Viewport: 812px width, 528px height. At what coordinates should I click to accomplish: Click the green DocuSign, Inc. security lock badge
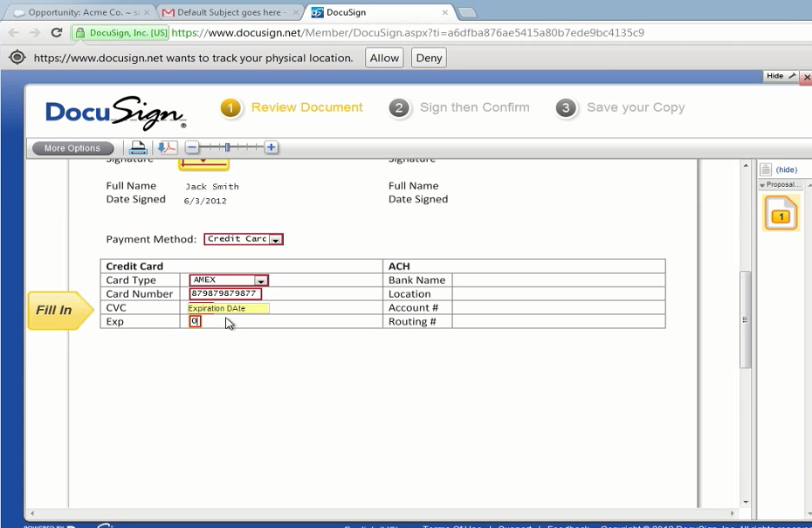[x=120, y=32]
